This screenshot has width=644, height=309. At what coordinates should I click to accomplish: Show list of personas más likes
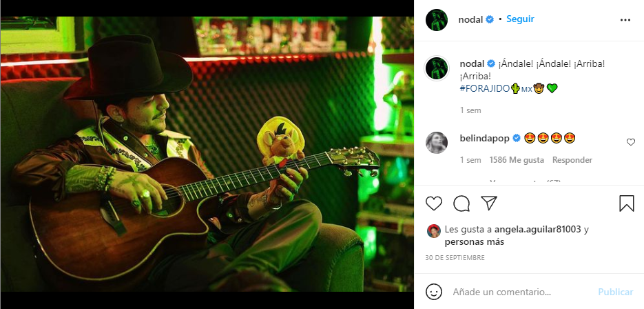[x=475, y=242]
